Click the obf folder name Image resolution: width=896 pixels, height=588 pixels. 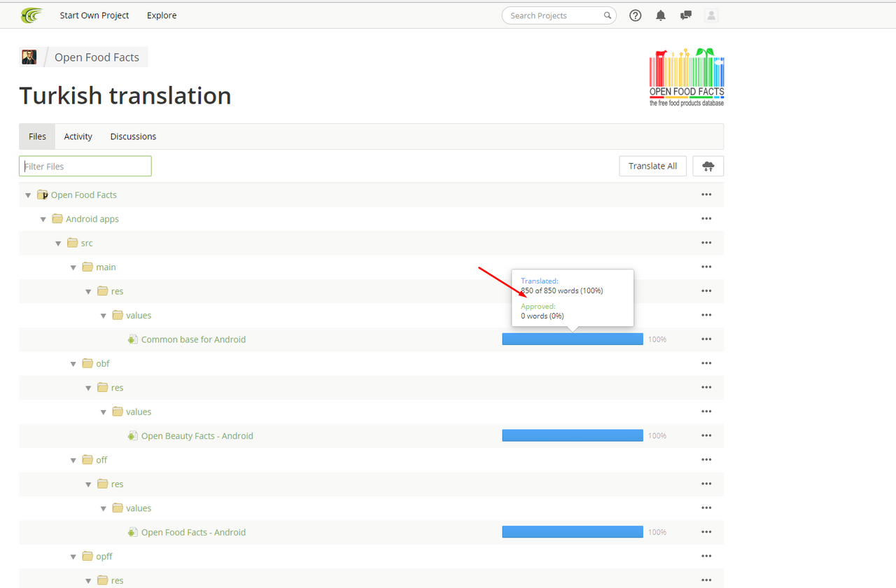(103, 363)
